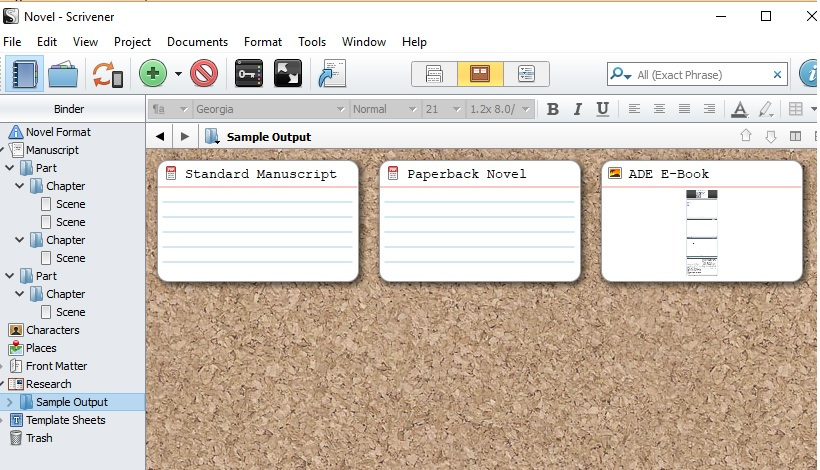Viewport: 820px width, 470px height.
Task: Click the green Add item button
Action: 152,74
